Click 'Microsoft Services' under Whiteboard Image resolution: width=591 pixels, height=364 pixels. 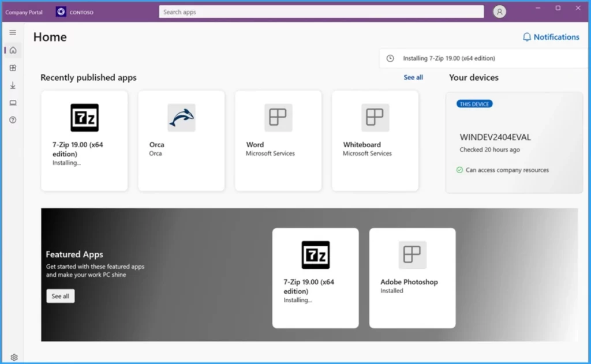(x=367, y=153)
